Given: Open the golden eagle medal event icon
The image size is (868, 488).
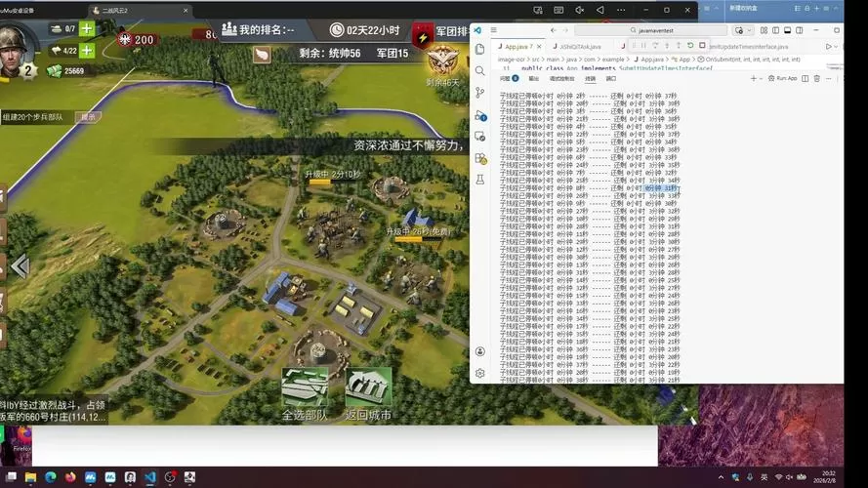Looking at the screenshot, I should pos(441,61).
